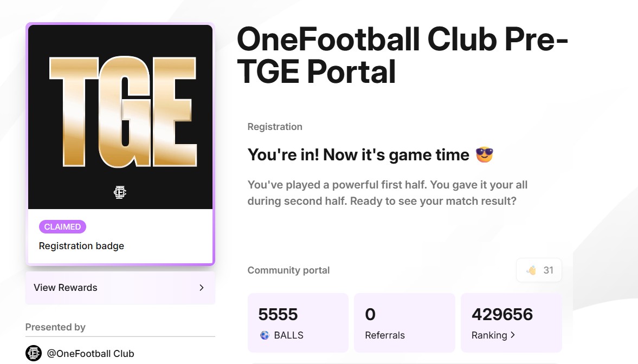This screenshot has height=364, width=638.
Task: Click the purple CLAIMED tag
Action: [x=62, y=227]
